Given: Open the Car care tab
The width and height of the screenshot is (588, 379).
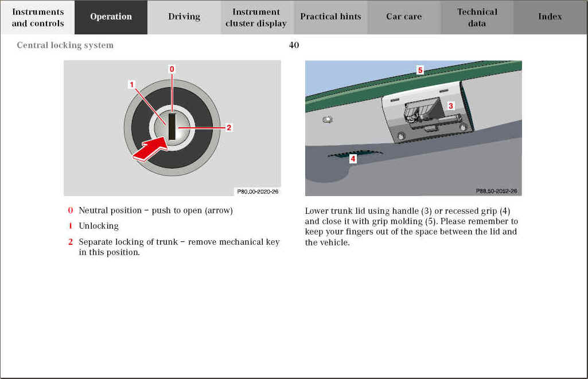Looking at the screenshot, I should click(x=404, y=17).
